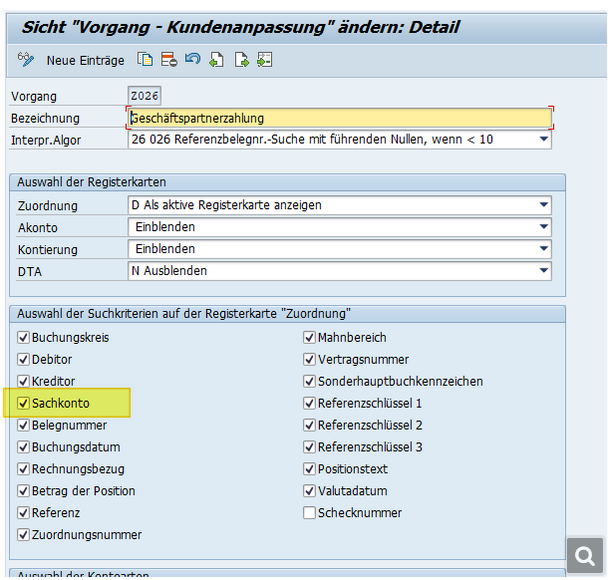
Task: Open the DTA dropdown
Action: (544, 271)
